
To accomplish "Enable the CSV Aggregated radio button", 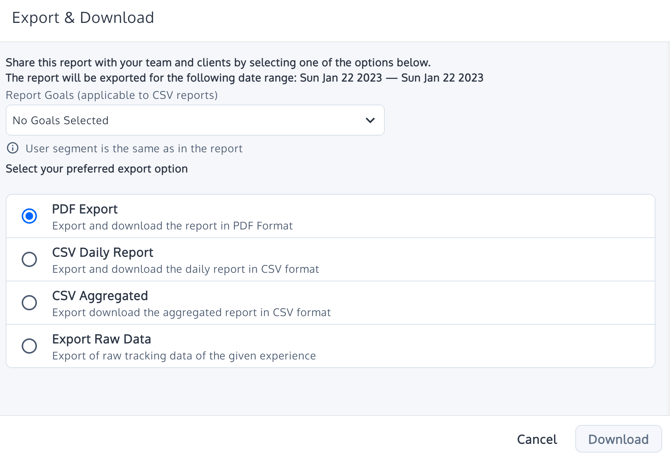I will (30, 303).
